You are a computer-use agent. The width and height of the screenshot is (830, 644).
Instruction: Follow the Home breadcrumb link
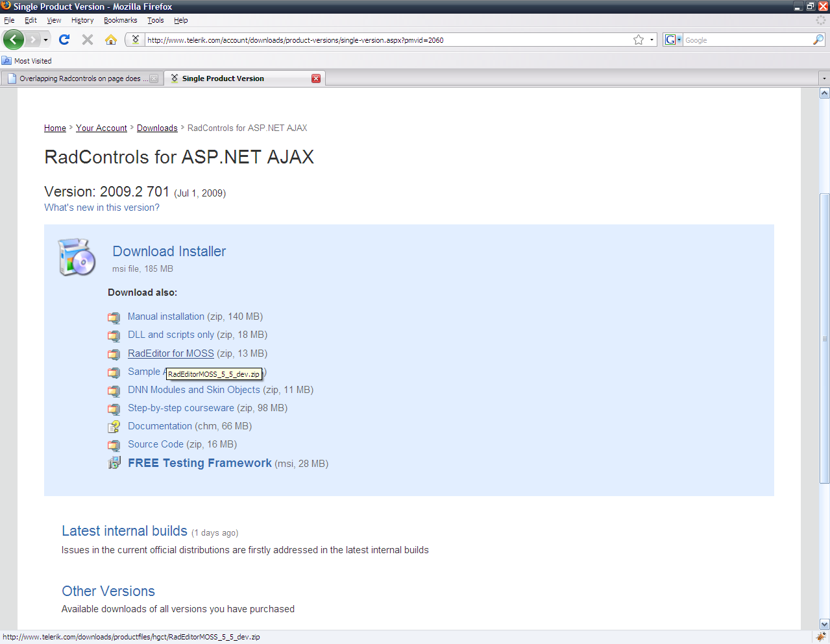pos(55,128)
